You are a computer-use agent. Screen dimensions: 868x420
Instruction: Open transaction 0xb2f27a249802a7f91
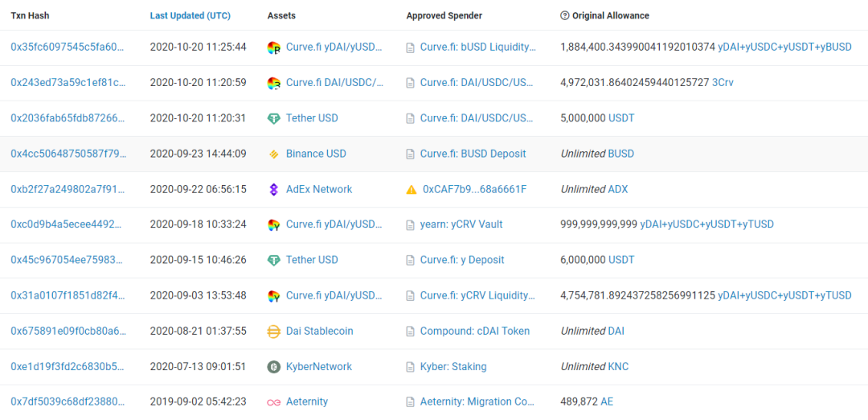pyautogui.click(x=68, y=189)
